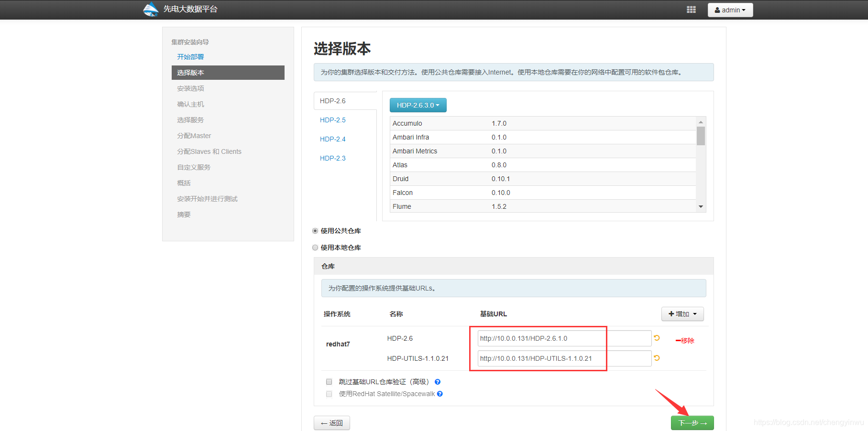The image size is (868, 431).
Task: Click the 先电大数据平台 title text
Action: tap(190, 9)
